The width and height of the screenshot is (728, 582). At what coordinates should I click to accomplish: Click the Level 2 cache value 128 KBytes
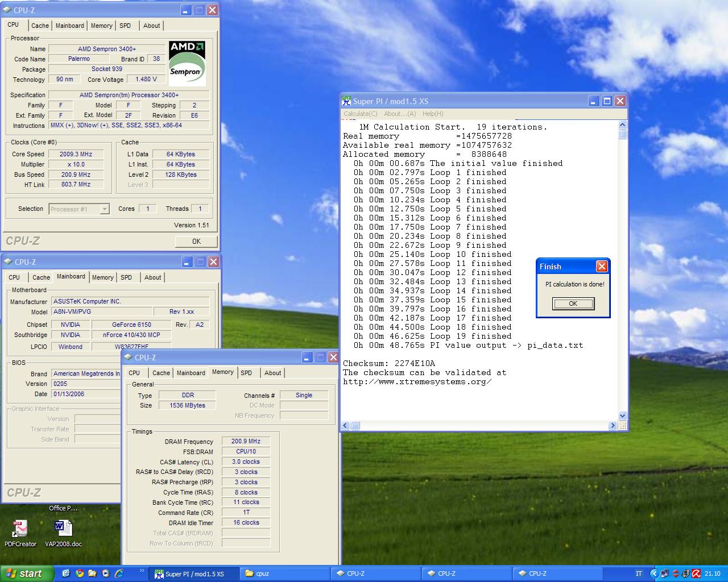click(x=181, y=174)
